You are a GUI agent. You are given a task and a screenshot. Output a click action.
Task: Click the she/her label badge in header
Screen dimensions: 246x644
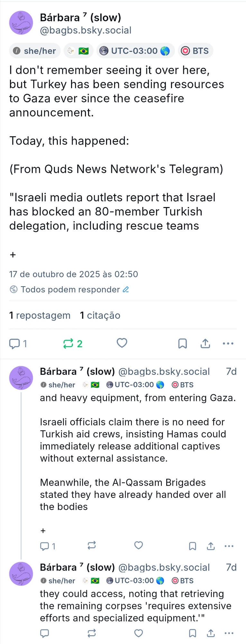pyautogui.click(x=35, y=51)
